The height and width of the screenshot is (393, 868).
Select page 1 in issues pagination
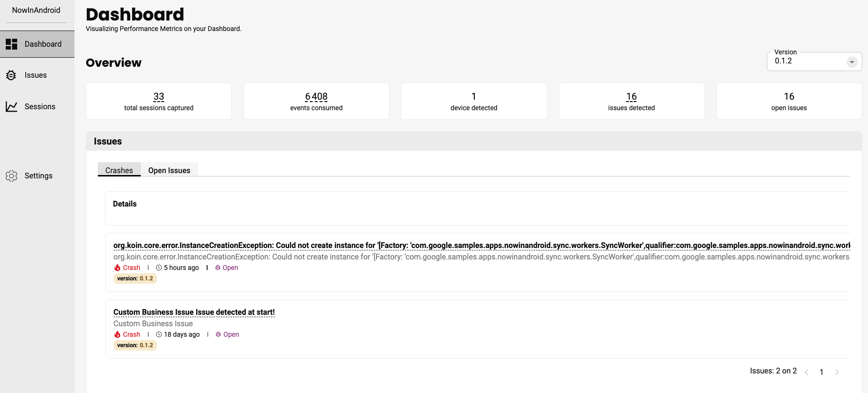(x=821, y=372)
